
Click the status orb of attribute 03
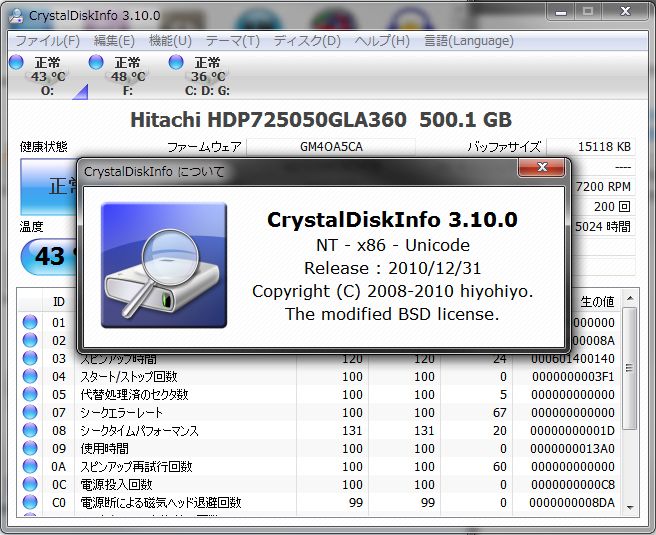tap(30, 358)
